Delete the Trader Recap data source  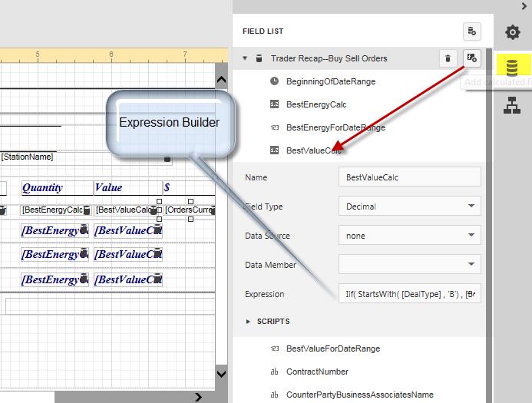point(448,58)
